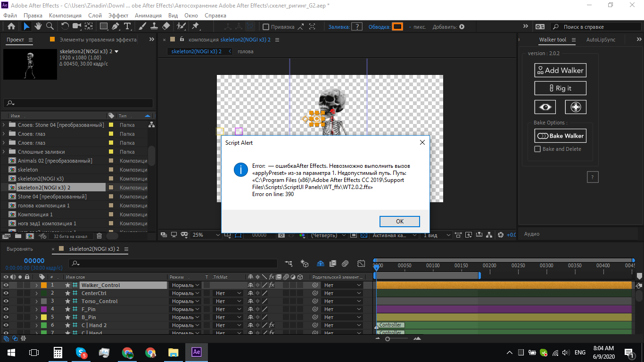
Task: Select the Zoom magnifier tool
Action: pyautogui.click(x=49, y=26)
